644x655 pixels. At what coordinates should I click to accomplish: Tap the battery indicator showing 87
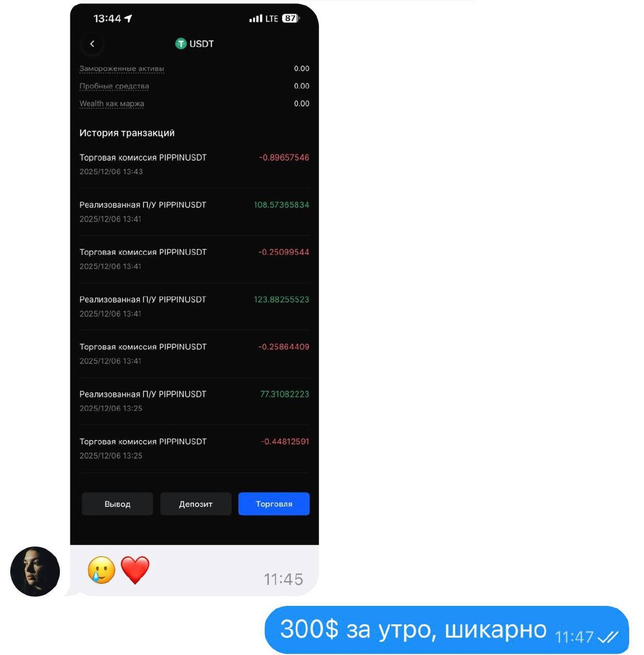(x=291, y=18)
